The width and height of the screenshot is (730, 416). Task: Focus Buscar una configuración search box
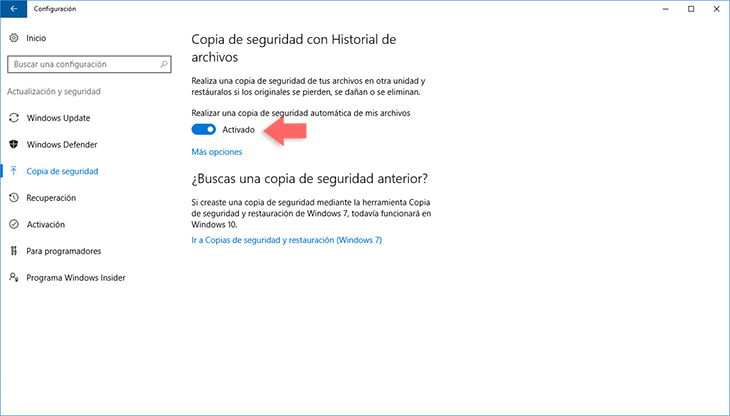tap(89, 64)
